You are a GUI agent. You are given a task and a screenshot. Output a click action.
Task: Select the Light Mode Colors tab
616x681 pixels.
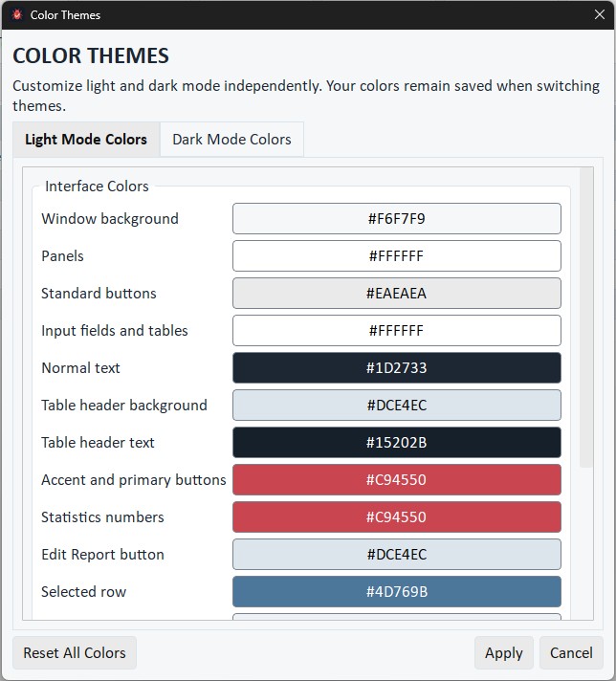tap(86, 140)
